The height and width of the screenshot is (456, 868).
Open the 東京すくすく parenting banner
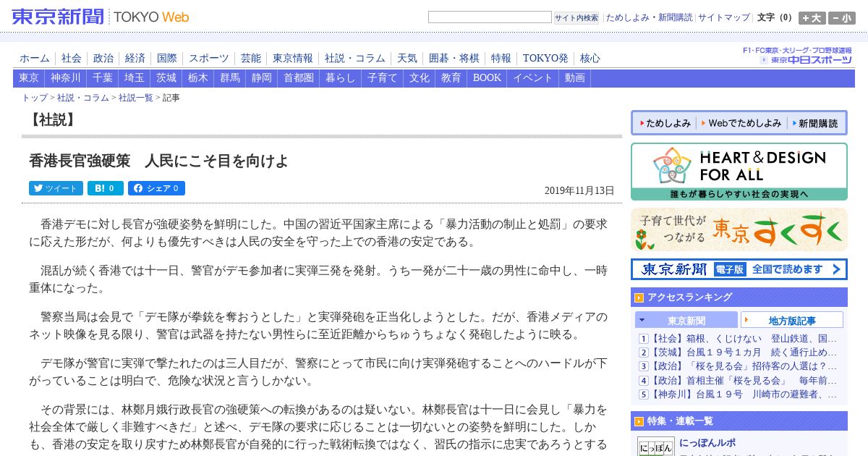[x=739, y=229]
